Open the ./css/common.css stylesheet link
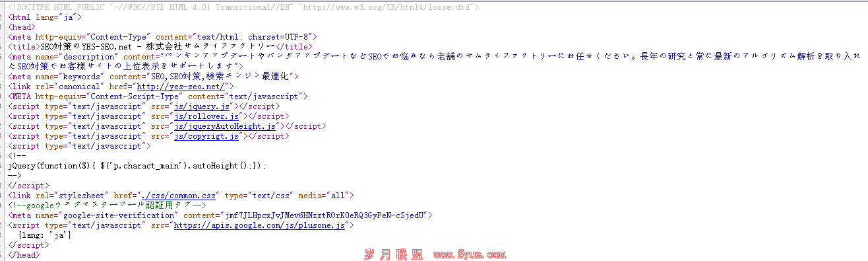Image resolution: width=868 pixels, height=261 pixels. pos(179,196)
